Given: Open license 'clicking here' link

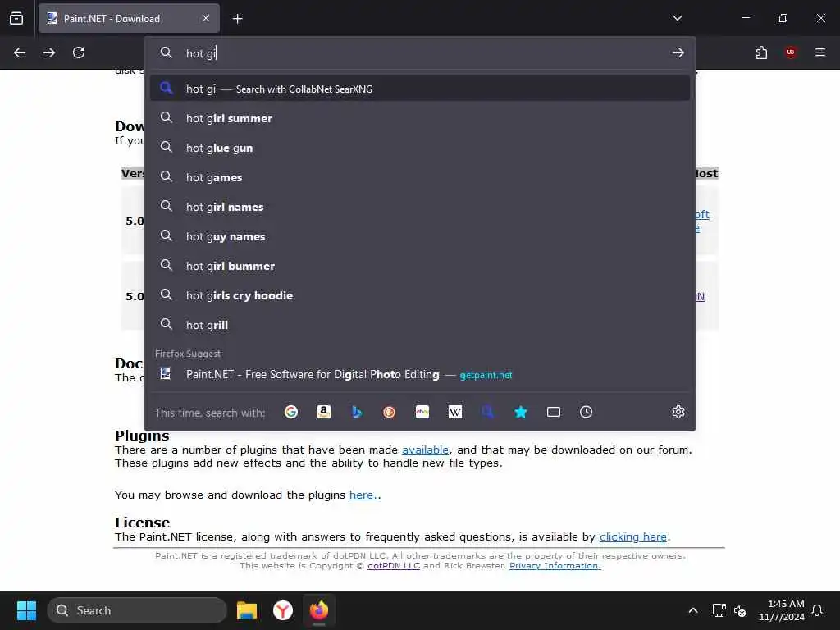Looking at the screenshot, I should click(633, 536).
